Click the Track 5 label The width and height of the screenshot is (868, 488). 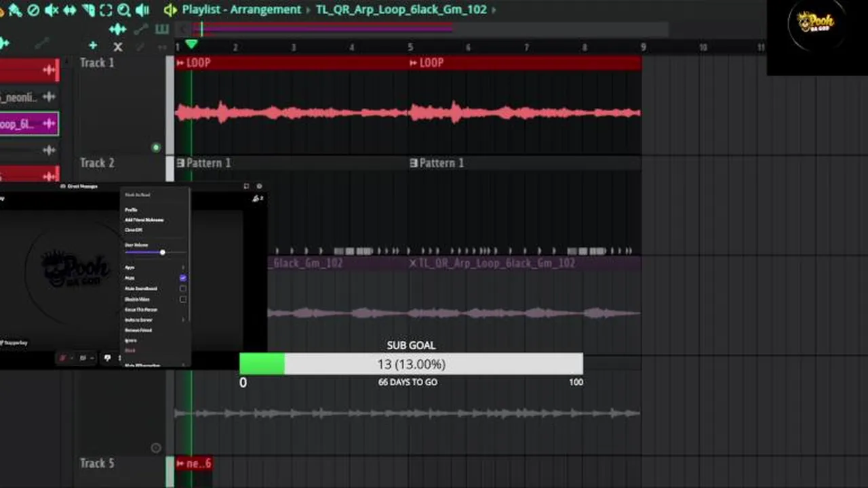[97, 464]
